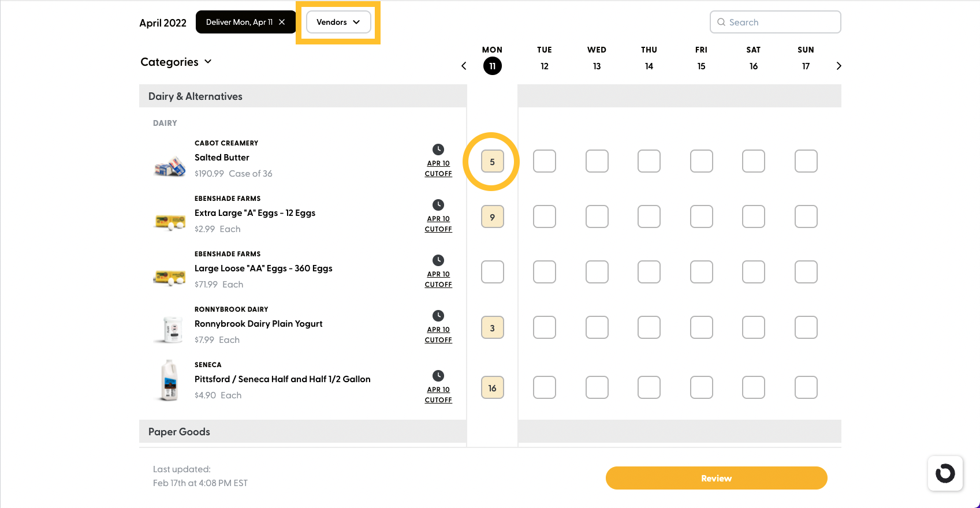This screenshot has height=508, width=980.
Task: Click the Review button
Action: pos(716,478)
